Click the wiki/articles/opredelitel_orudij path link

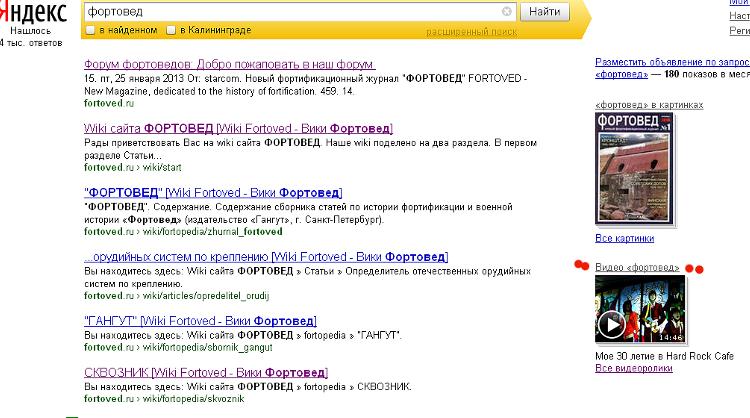206,296
